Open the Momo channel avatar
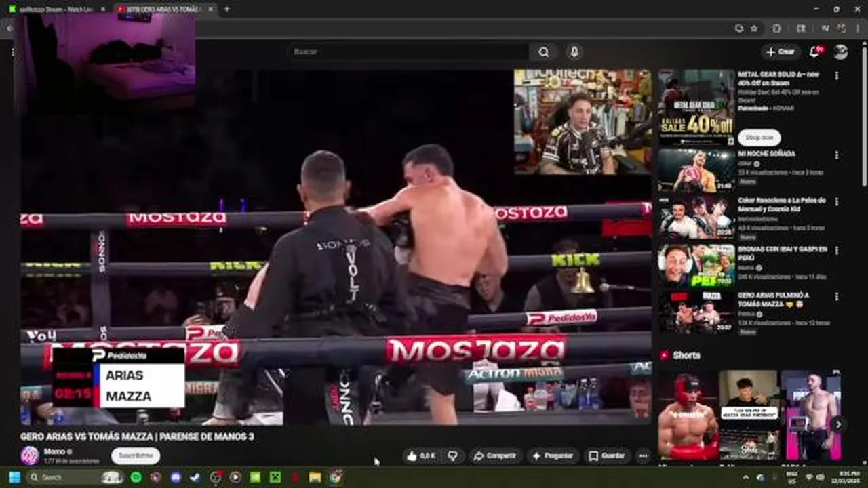This screenshot has width=868, height=488. (x=29, y=455)
